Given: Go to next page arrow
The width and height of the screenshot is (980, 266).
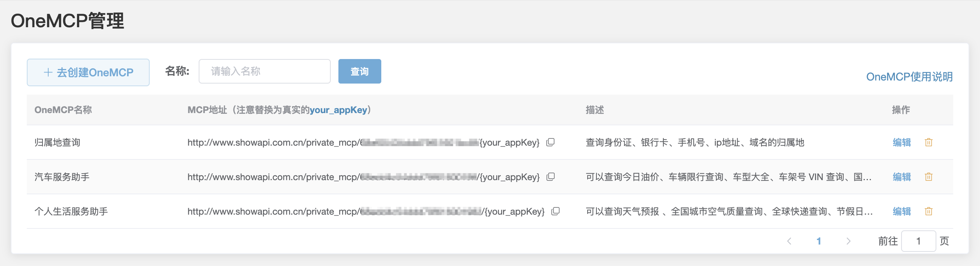Looking at the screenshot, I should tap(848, 241).
